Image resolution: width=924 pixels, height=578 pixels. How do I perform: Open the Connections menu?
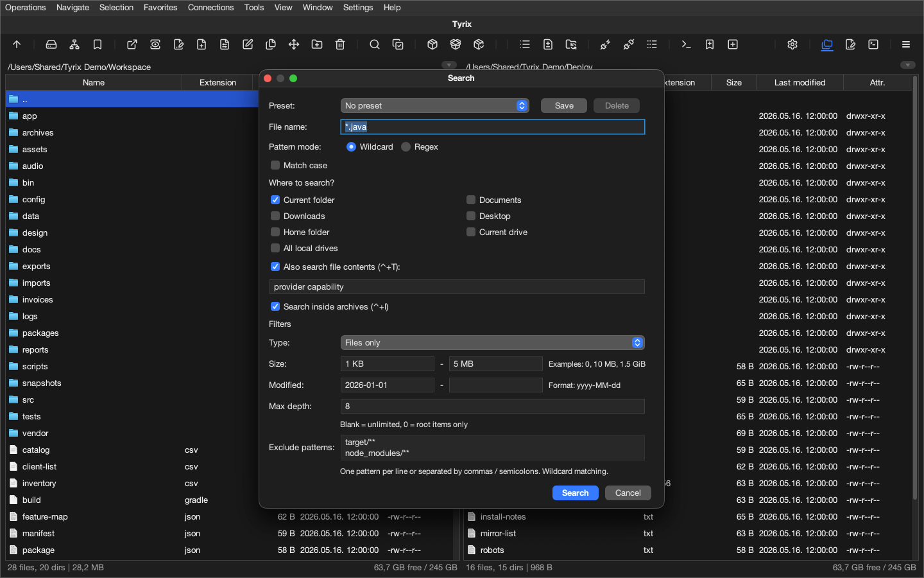pos(210,8)
